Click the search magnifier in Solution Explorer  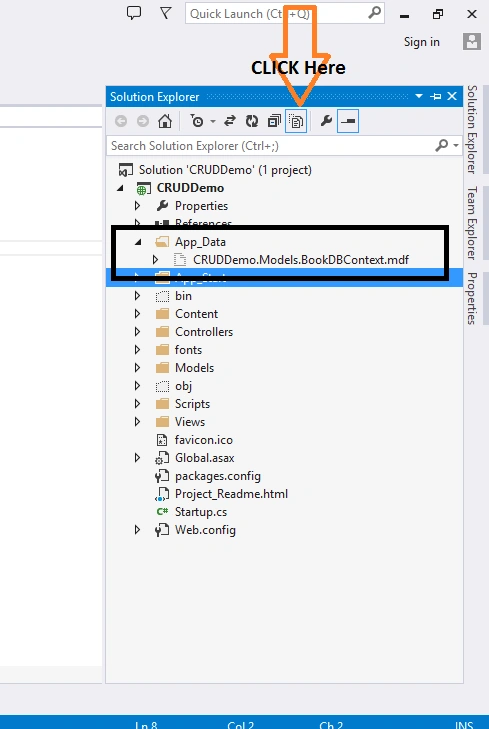click(441, 146)
